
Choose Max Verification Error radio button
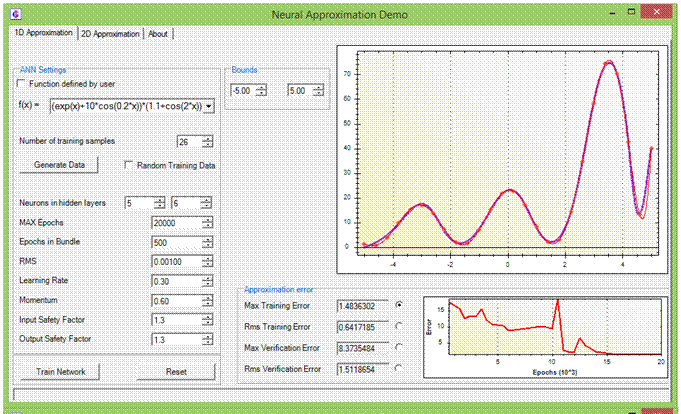click(x=401, y=347)
